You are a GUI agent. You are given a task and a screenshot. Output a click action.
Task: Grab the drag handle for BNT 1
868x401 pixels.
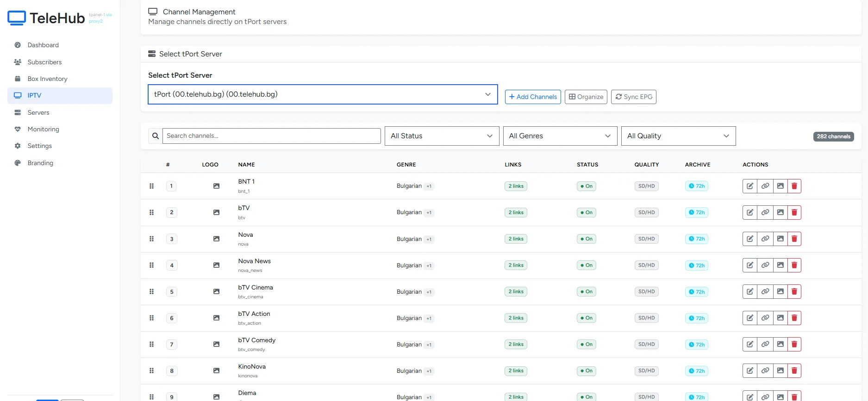pos(151,186)
